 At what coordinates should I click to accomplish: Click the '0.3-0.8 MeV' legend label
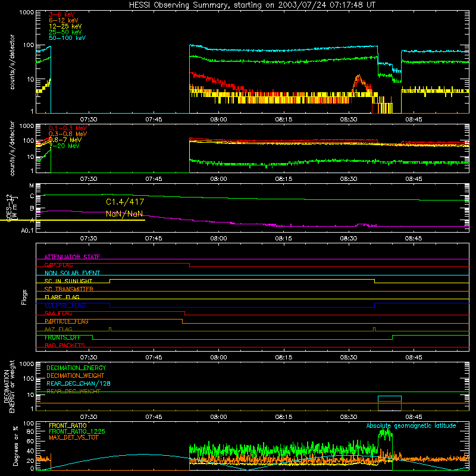(x=68, y=134)
